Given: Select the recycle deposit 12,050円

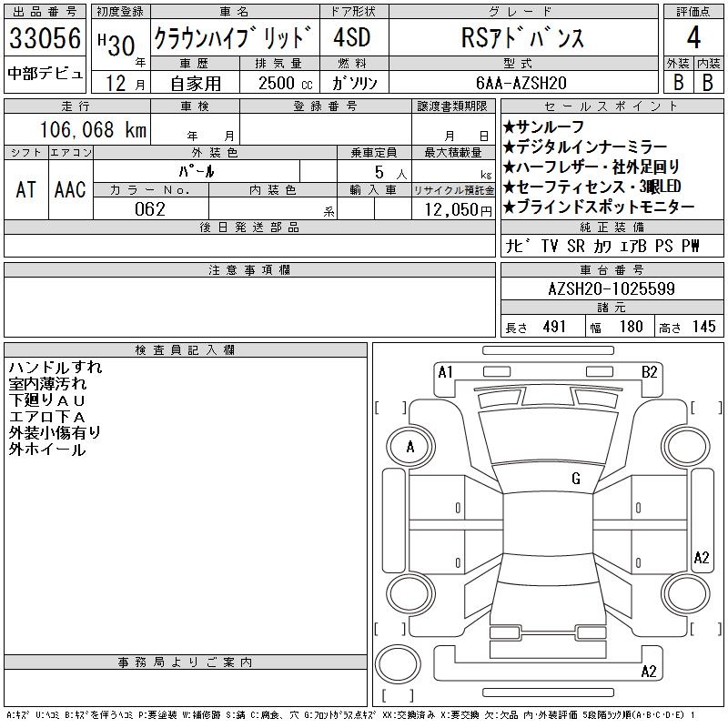Looking at the screenshot, I should pos(458,210).
